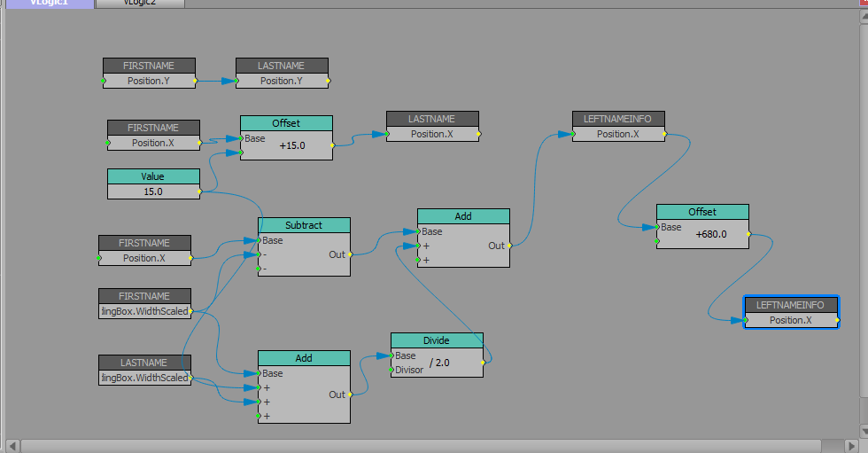868x453 pixels.
Task: Click the horizontal scrollbar thumb
Action: pyautogui.click(x=421, y=446)
